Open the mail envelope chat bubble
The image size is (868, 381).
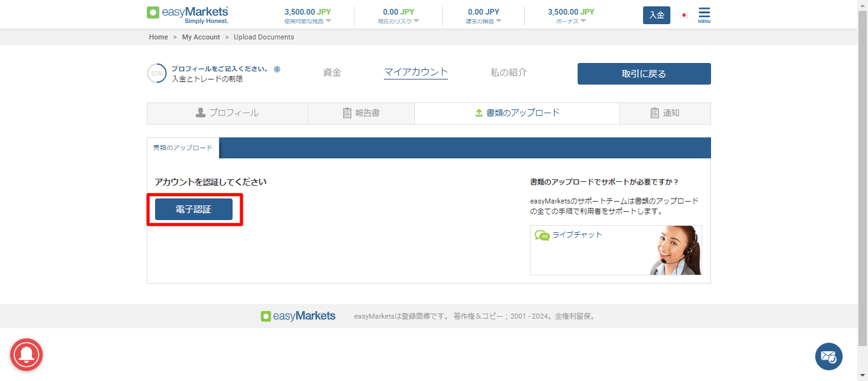[829, 356]
